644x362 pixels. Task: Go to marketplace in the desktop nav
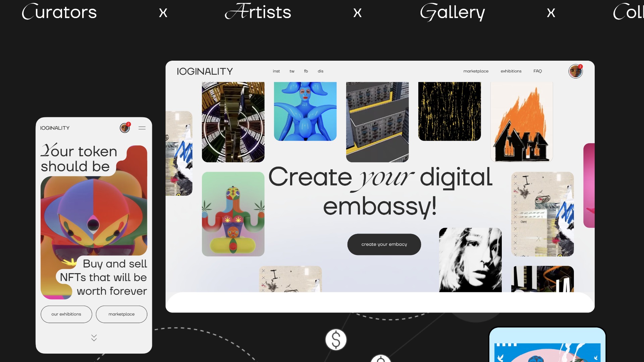pos(476,71)
